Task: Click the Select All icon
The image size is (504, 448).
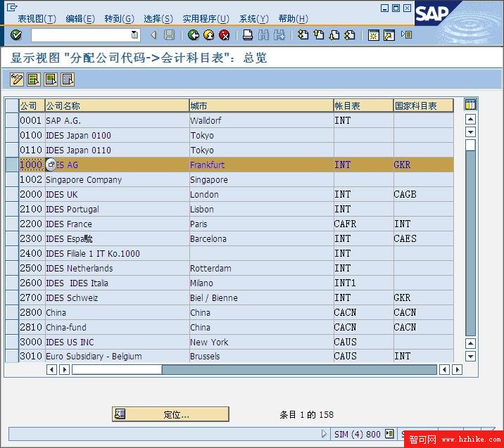Action: click(x=33, y=79)
